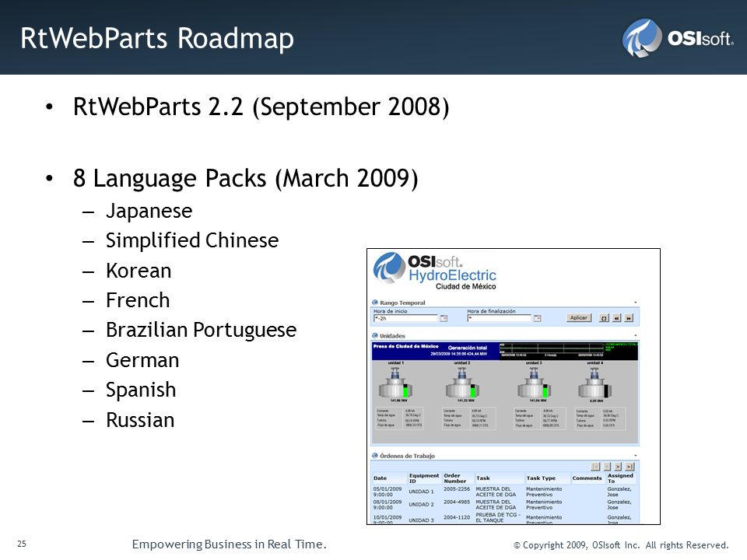The height and width of the screenshot is (560, 747).
Task: Click the OSIsoft HydroElectric logo
Action: tap(434, 271)
